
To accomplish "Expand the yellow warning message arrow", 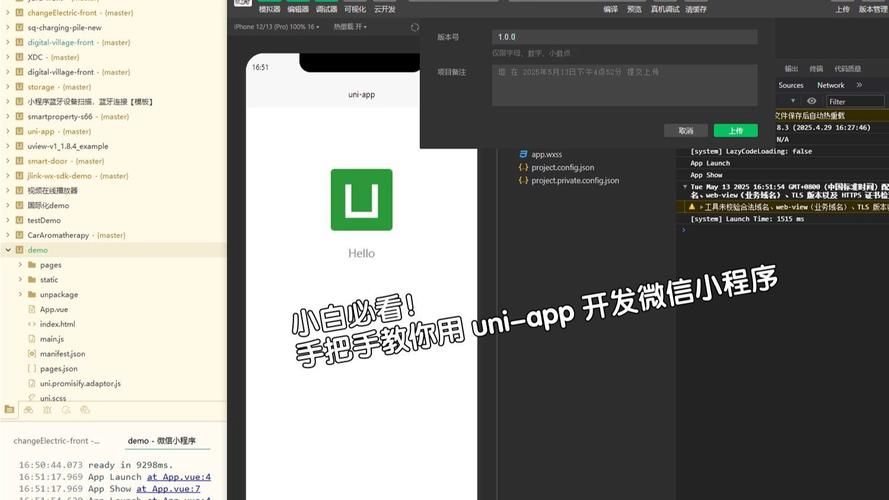I will click(701, 207).
